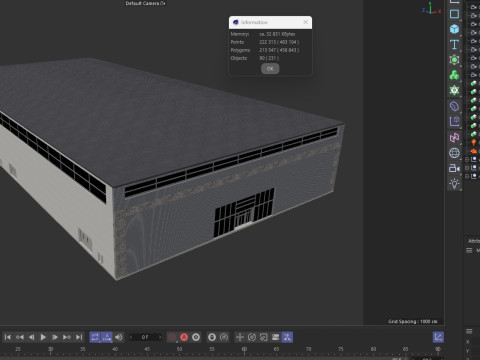
Task: Open the Attributes panel tab
Action: [474, 241]
